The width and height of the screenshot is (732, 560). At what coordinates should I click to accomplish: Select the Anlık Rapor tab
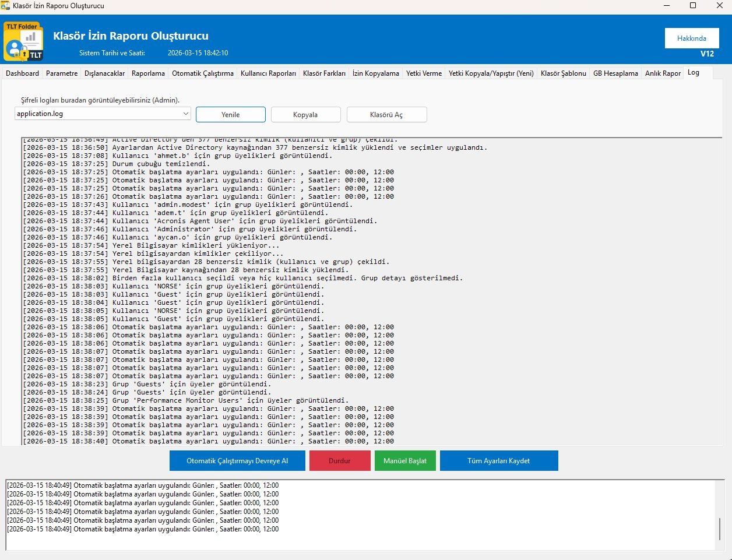[663, 73]
